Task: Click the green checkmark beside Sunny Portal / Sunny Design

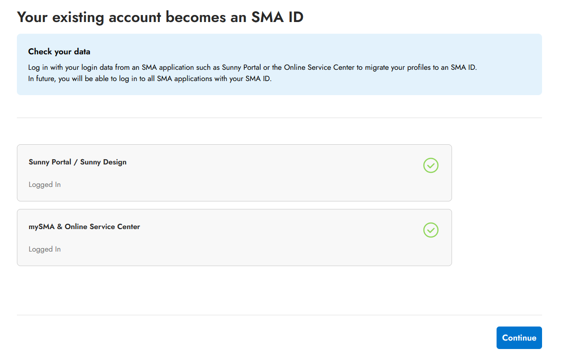Action: pos(430,165)
